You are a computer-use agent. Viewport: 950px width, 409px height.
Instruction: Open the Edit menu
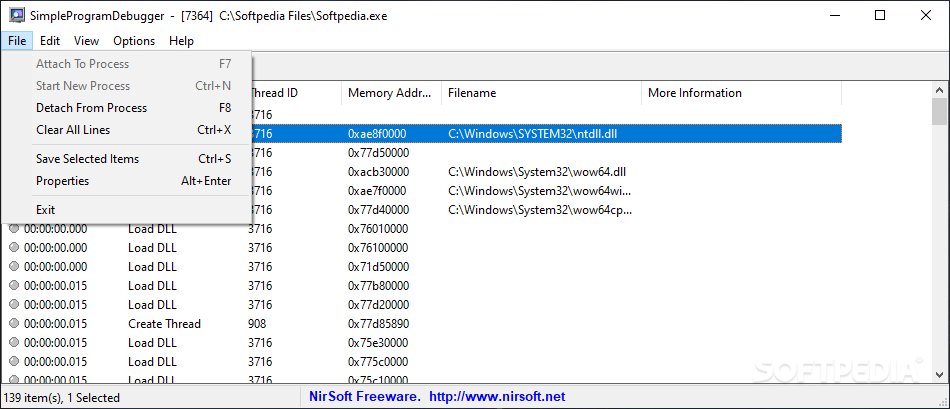coord(50,41)
